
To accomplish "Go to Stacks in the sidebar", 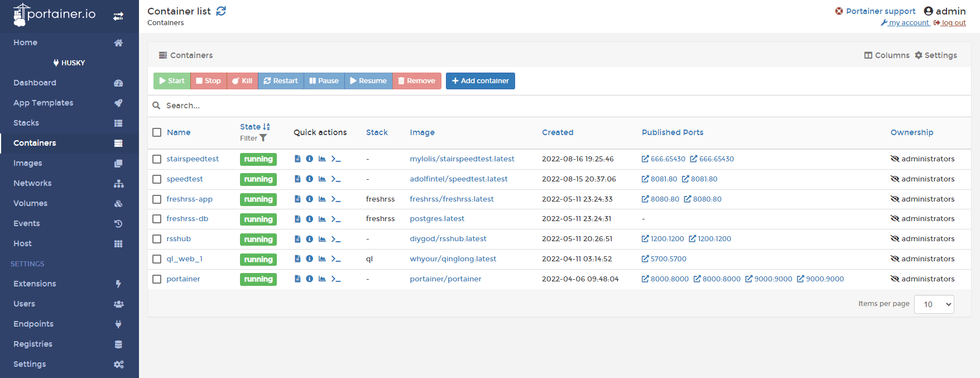I will pos(69,123).
